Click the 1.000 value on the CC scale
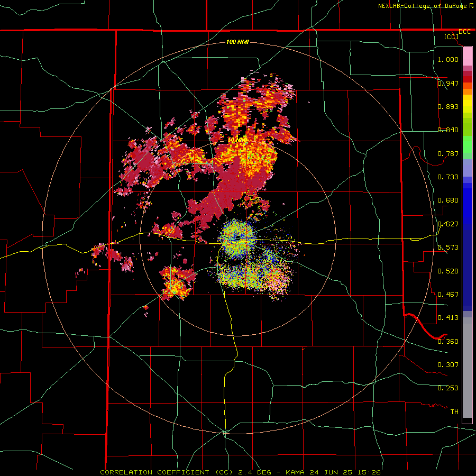 (448, 59)
